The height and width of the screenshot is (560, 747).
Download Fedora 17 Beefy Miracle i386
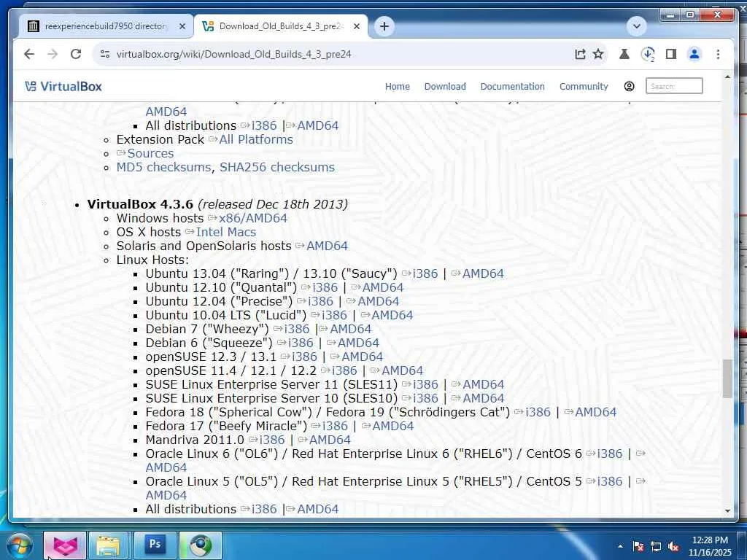pos(335,426)
